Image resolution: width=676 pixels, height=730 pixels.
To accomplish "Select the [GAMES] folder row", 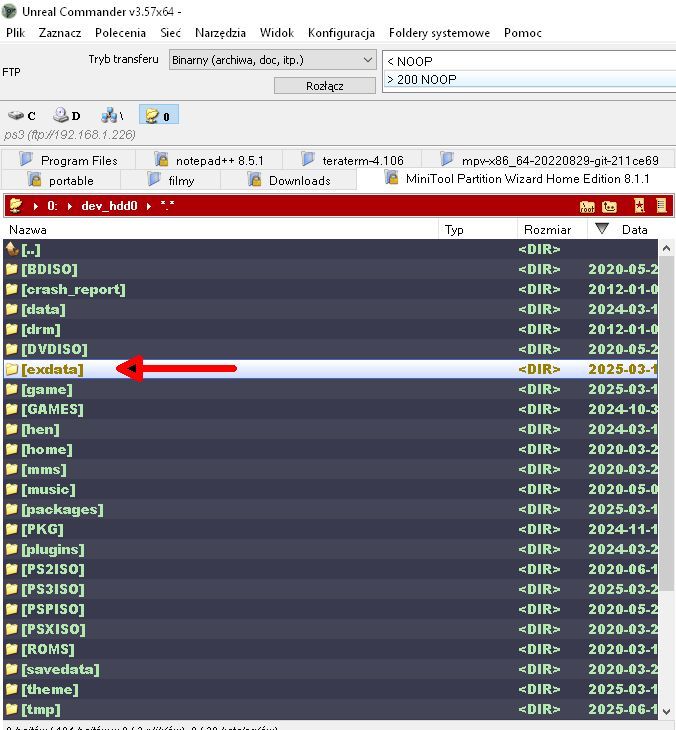I will click(x=331, y=409).
